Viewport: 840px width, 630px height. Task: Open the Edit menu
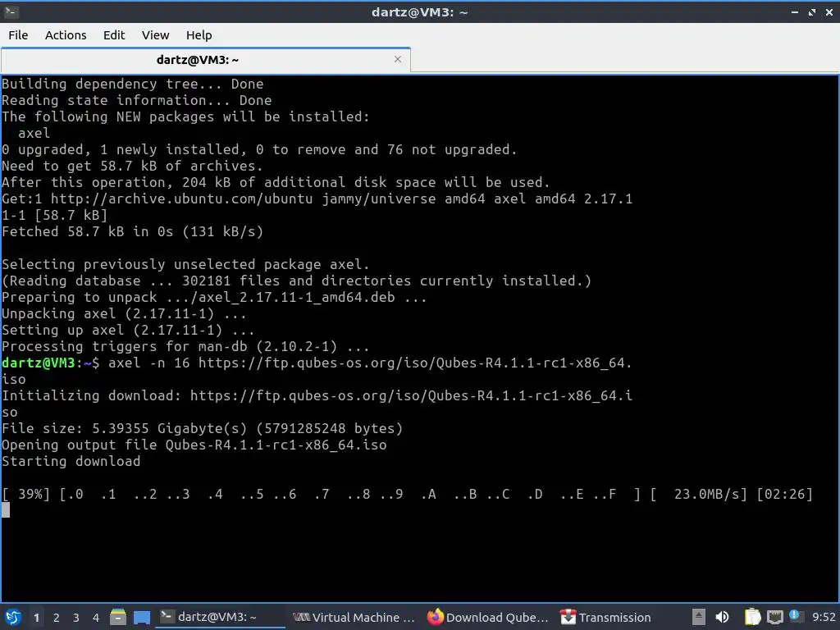coord(113,34)
